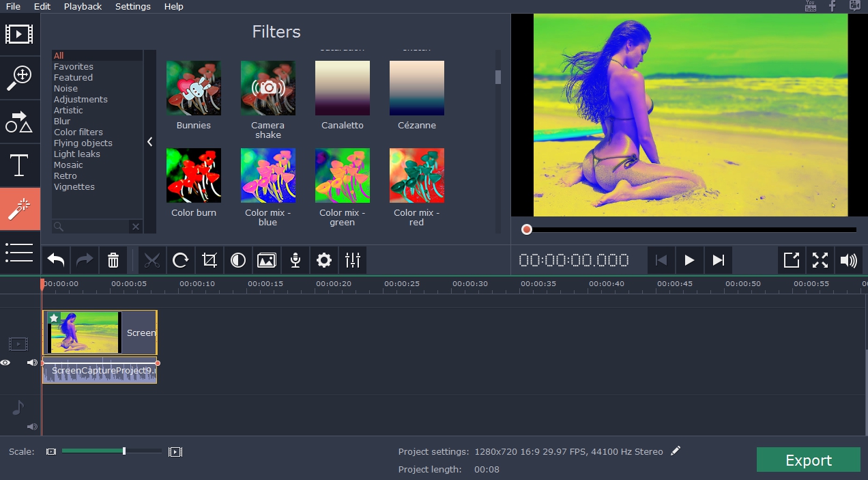The width and height of the screenshot is (868, 480).
Task: Open YouTube link in title bar
Action: pyautogui.click(x=811, y=6)
